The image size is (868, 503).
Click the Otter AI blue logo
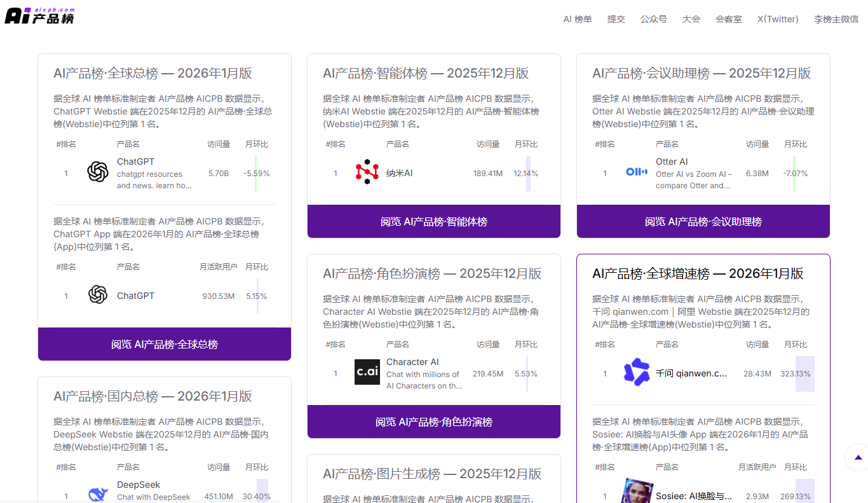[x=637, y=172]
